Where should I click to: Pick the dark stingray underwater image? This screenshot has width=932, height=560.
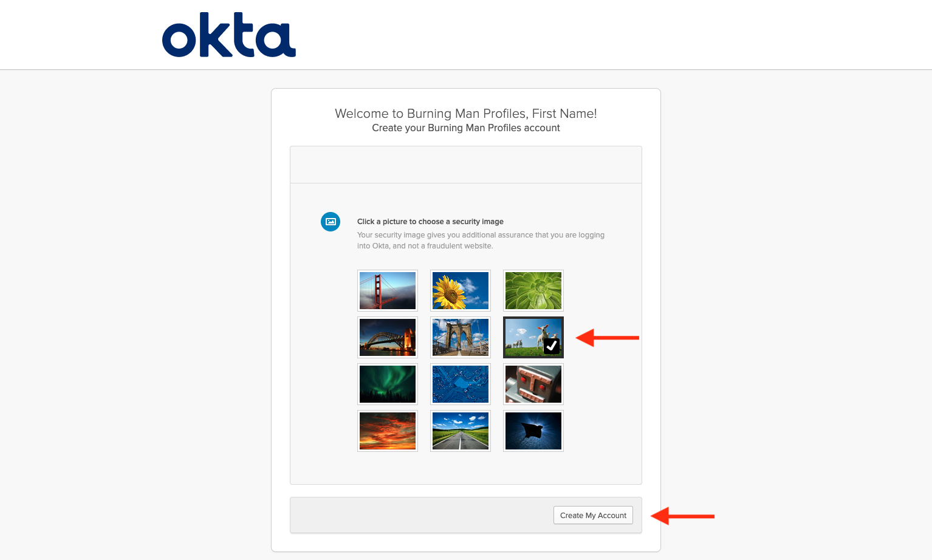click(x=533, y=431)
